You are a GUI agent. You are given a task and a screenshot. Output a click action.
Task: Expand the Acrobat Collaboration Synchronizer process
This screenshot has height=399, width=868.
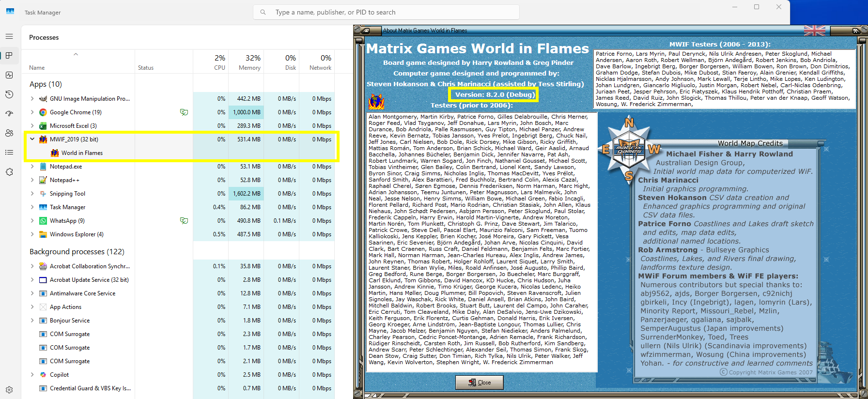[32, 266]
